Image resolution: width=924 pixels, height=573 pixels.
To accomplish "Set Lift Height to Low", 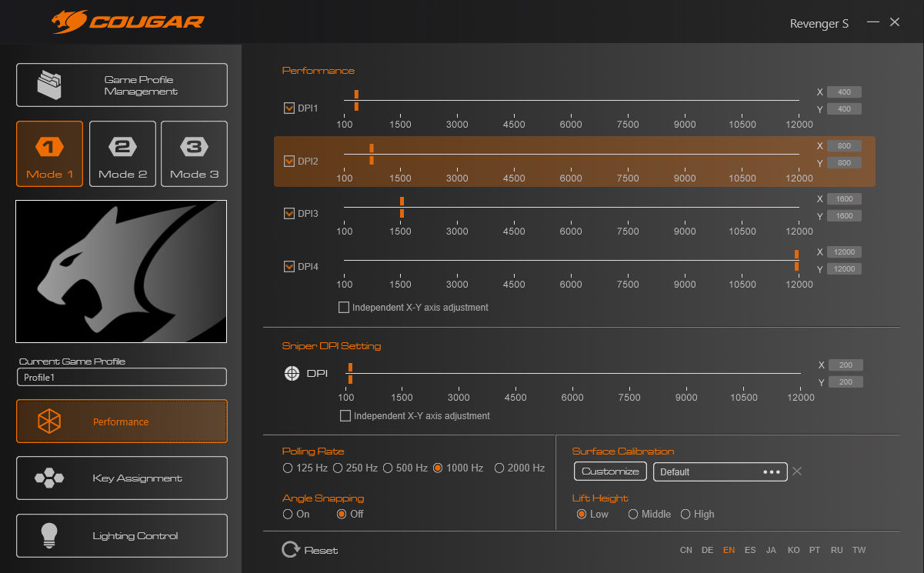I will (x=582, y=514).
